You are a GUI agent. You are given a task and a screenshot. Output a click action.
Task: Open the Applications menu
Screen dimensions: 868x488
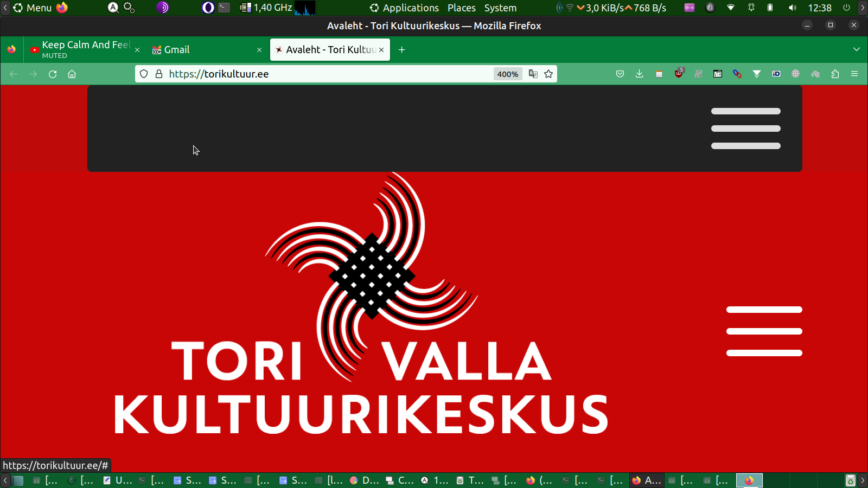tap(404, 8)
